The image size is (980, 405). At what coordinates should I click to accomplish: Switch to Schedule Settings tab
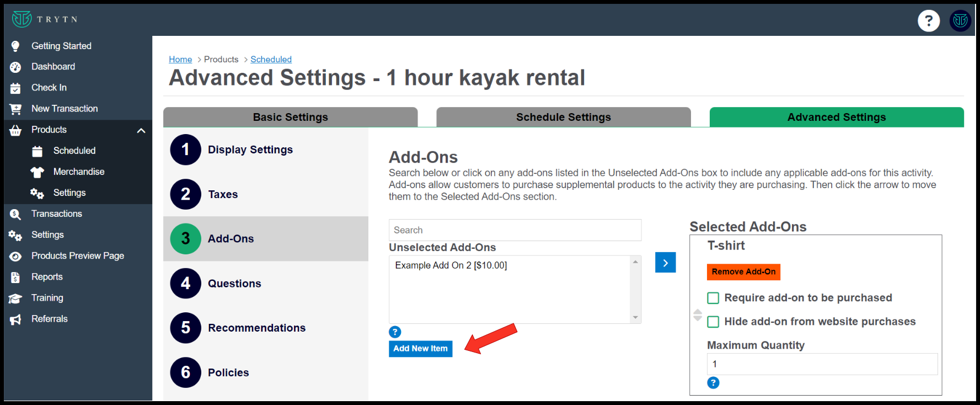564,117
